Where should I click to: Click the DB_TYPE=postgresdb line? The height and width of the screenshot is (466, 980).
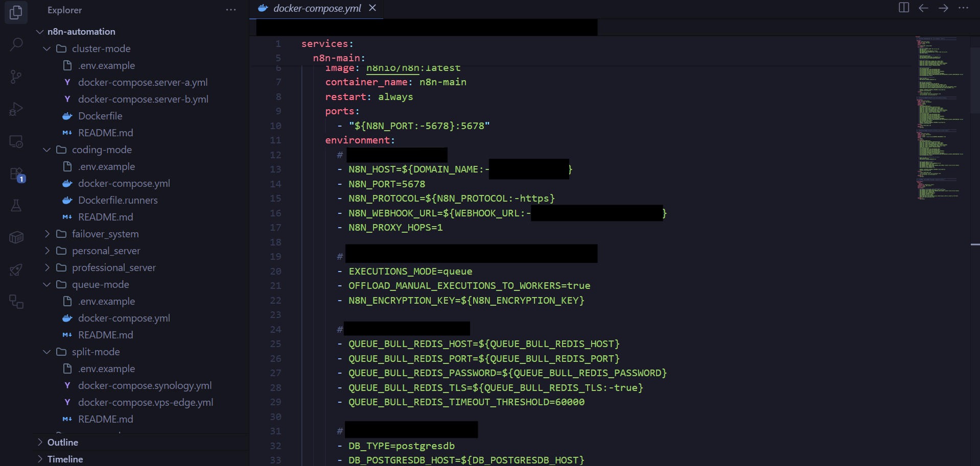click(402, 446)
